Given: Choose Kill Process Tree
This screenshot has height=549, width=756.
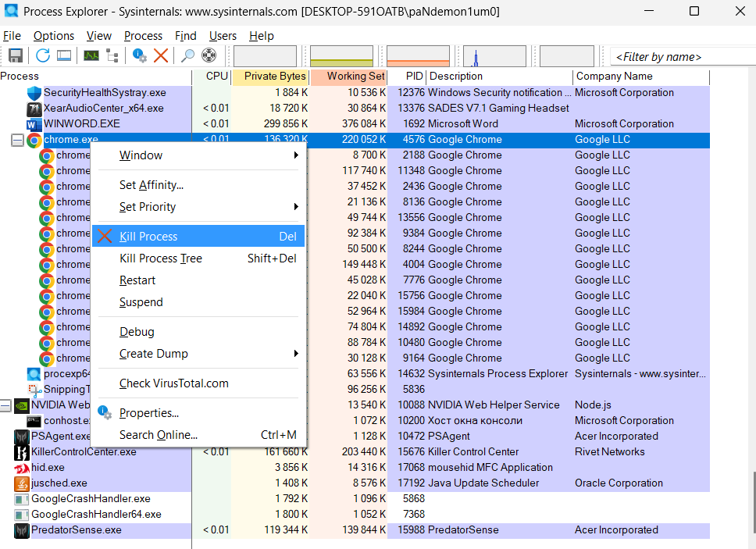Looking at the screenshot, I should pos(198,258).
